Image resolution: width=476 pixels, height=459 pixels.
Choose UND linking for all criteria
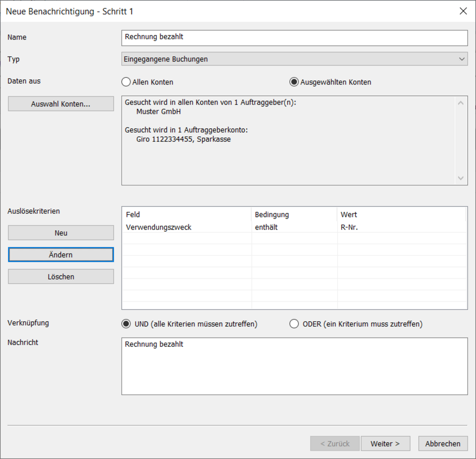tap(126, 324)
